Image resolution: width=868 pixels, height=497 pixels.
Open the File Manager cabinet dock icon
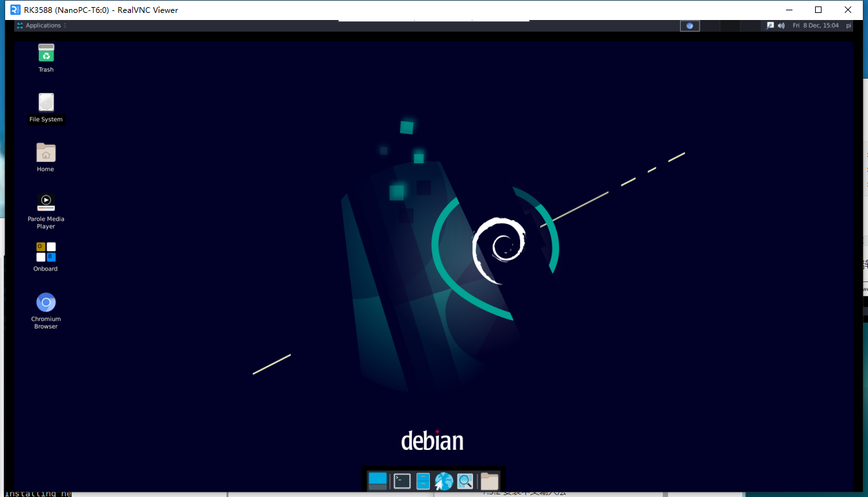pos(423,481)
